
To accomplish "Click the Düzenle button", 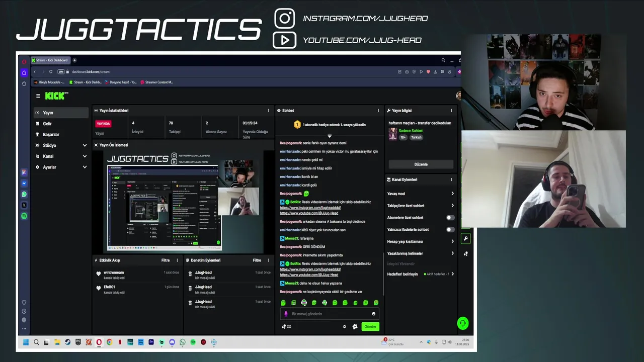I will (x=421, y=164).
